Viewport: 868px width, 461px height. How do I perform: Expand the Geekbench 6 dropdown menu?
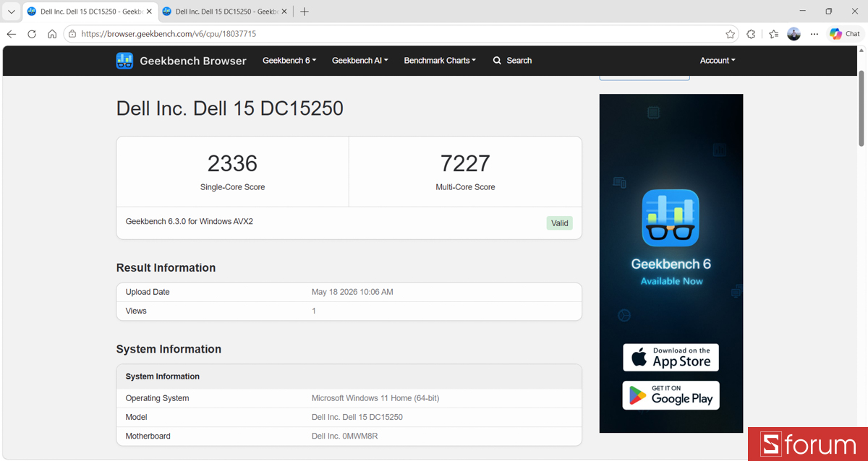[289, 61]
